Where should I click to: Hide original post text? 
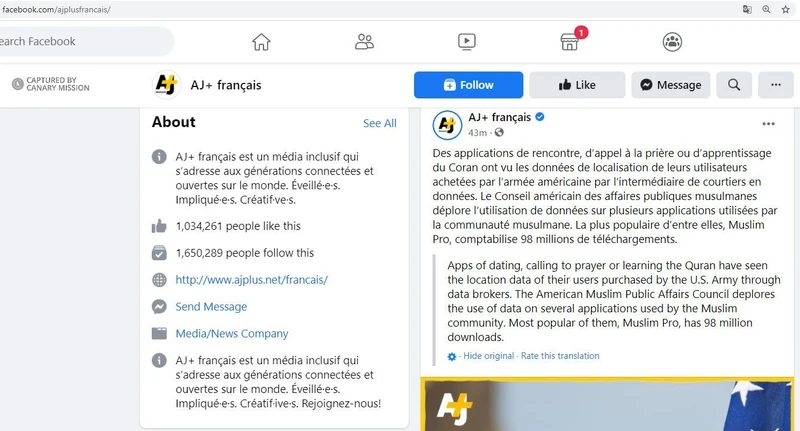(x=489, y=356)
